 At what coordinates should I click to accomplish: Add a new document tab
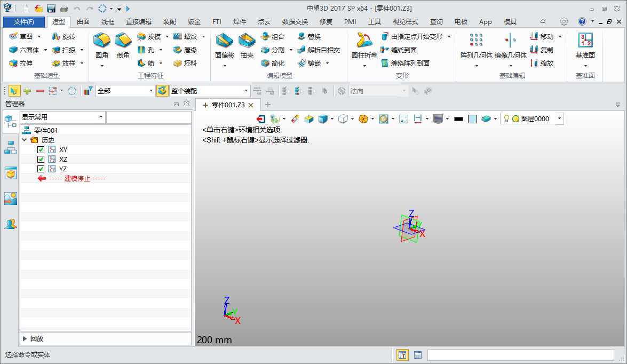point(268,105)
